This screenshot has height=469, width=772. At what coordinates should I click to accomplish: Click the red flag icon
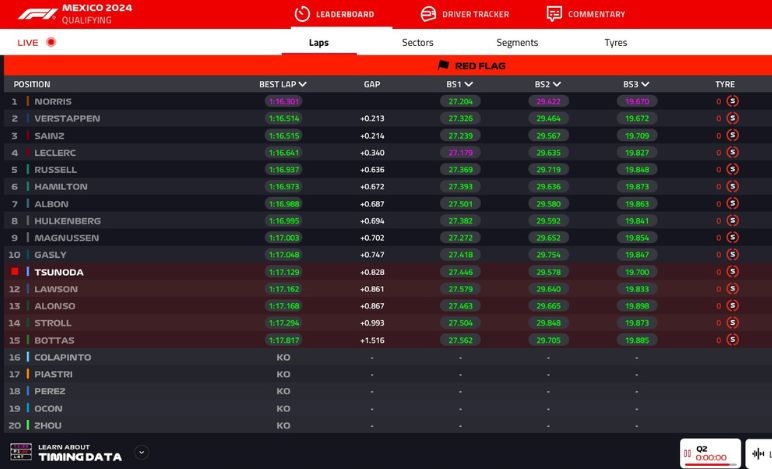(443, 66)
